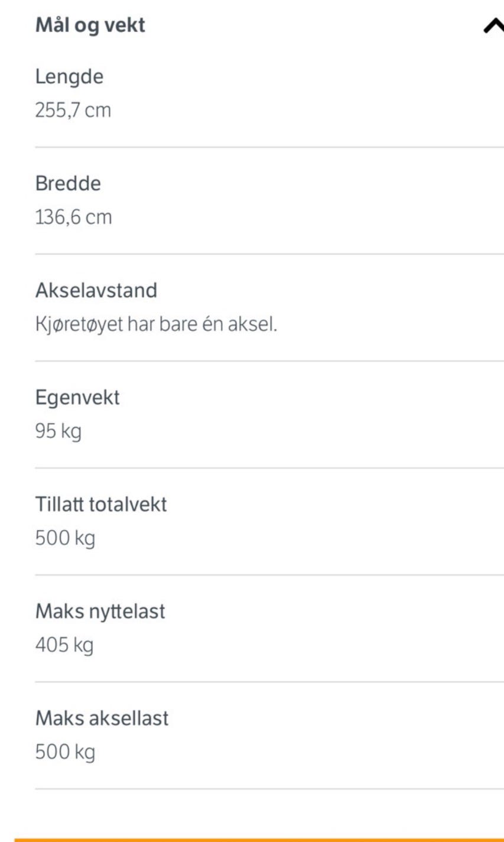Click the text Kjøretøyet har bare én aksel

tap(156, 325)
